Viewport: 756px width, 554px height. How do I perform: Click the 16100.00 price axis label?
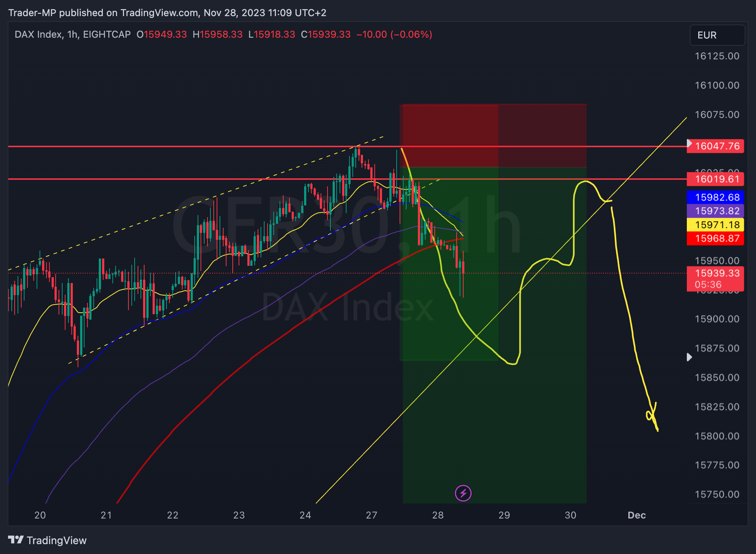[717, 85]
